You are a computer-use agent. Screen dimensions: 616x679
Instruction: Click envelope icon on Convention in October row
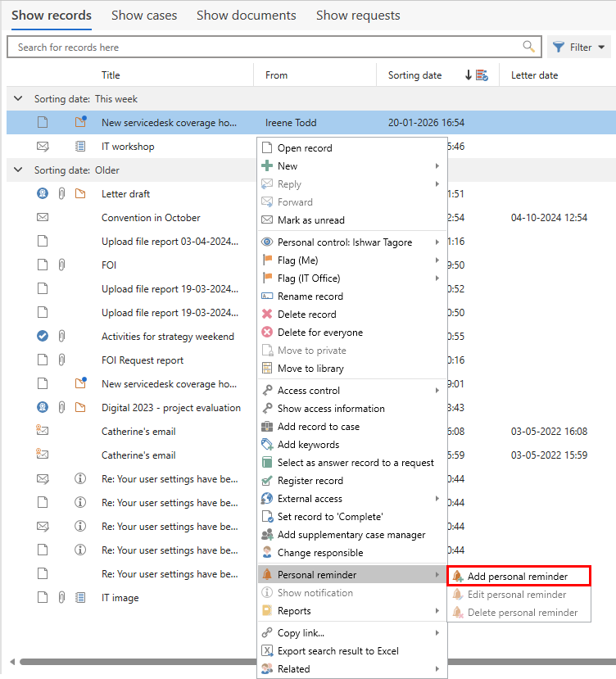tap(43, 217)
